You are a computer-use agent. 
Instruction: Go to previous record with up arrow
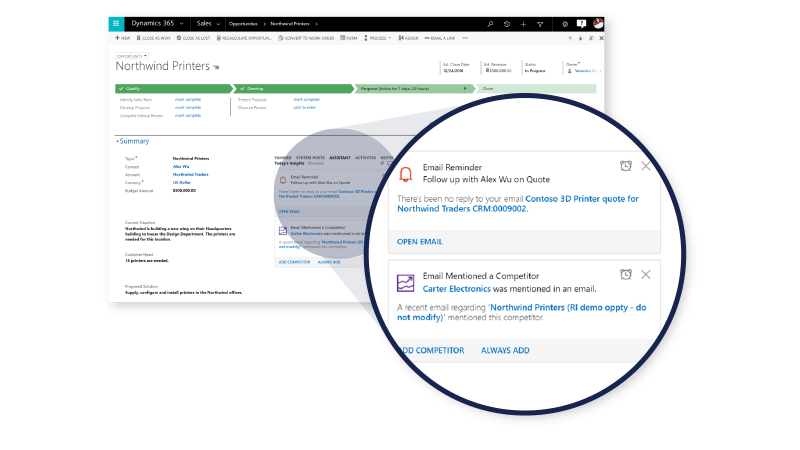570,38
